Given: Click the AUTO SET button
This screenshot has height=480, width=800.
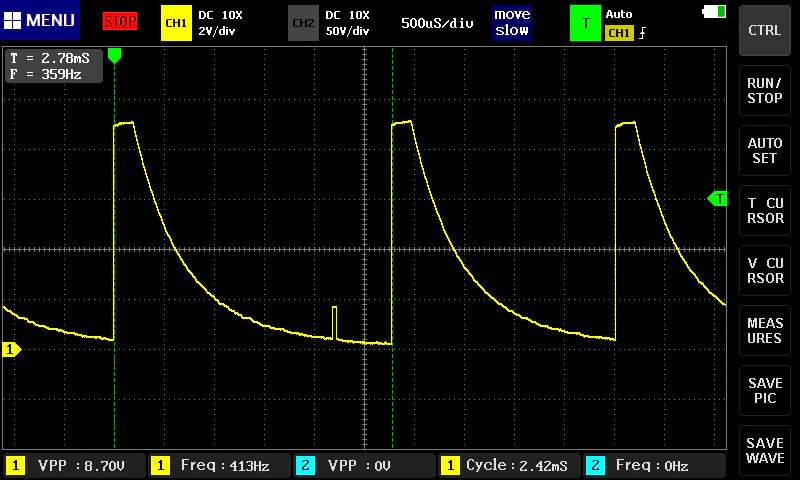Looking at the screenshot, I should click(x=764, y=150).
